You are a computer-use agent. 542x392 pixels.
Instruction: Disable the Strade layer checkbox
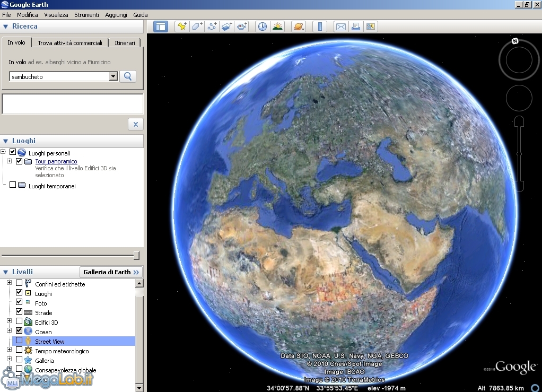pos(19,312)
